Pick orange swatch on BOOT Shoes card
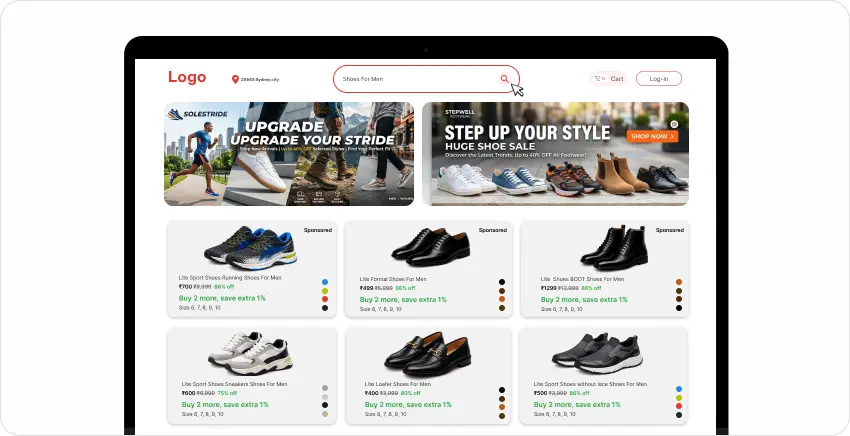Image resolution: width=850 pixels, height=436 pixels. tap(679, 282)
